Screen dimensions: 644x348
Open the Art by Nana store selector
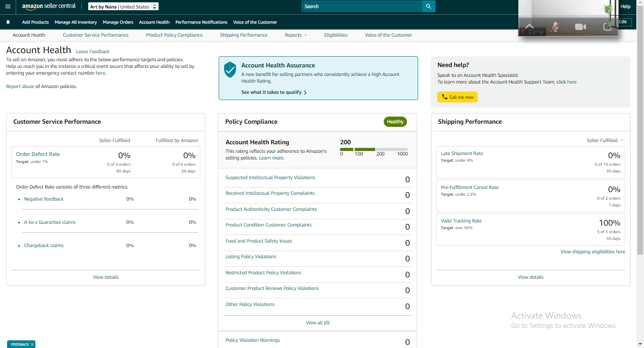coord(123,7)
